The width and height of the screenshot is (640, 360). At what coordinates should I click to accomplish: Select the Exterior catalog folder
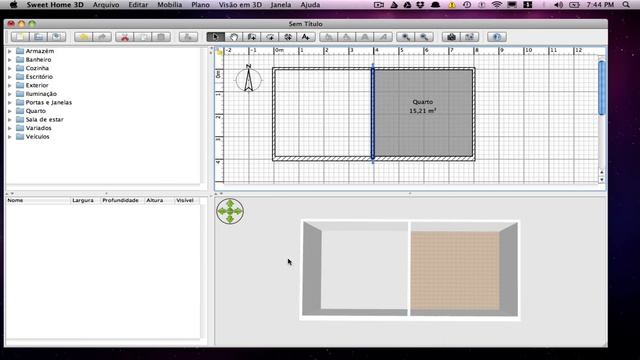pos(37,85)
